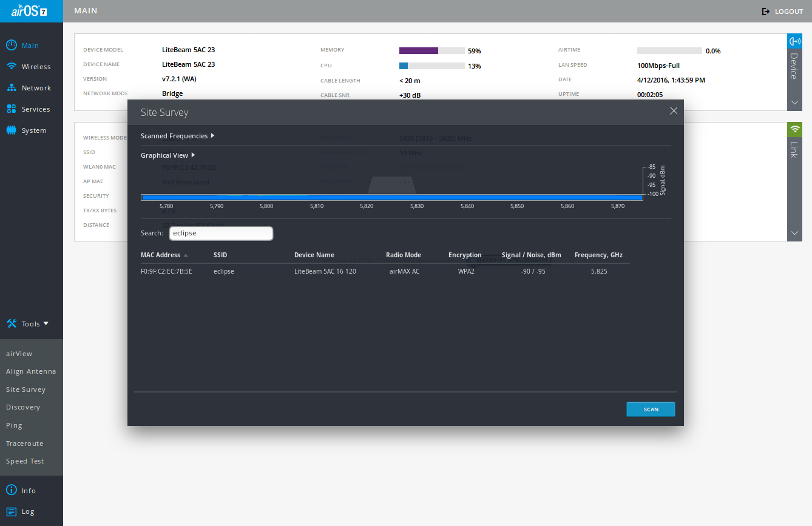Click the Tools wrench icon
The width and height of the screenshot is (812, 526).
(x=11, y=324)
